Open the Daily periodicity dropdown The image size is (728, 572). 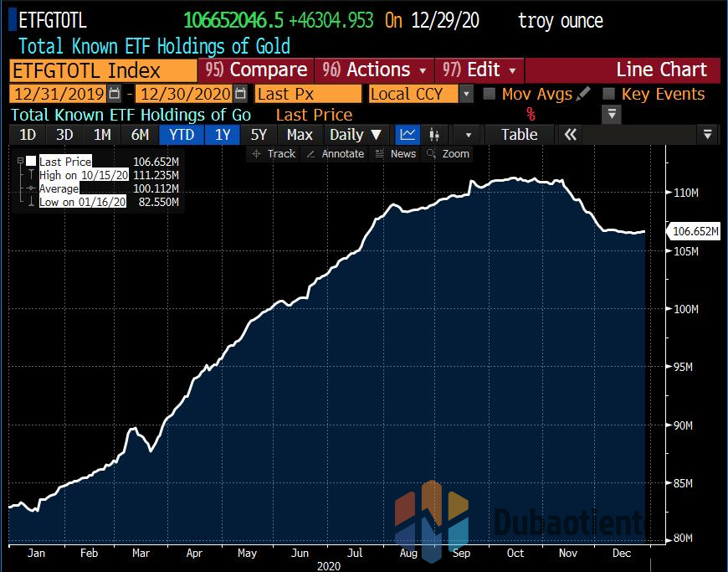[x=356, y=135]
